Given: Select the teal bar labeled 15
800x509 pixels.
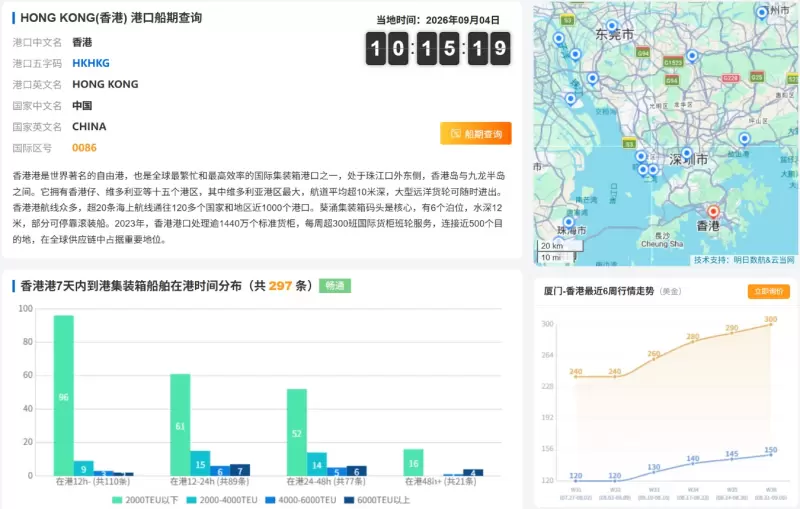Looking at the screenshot, I should click(200, 463).
